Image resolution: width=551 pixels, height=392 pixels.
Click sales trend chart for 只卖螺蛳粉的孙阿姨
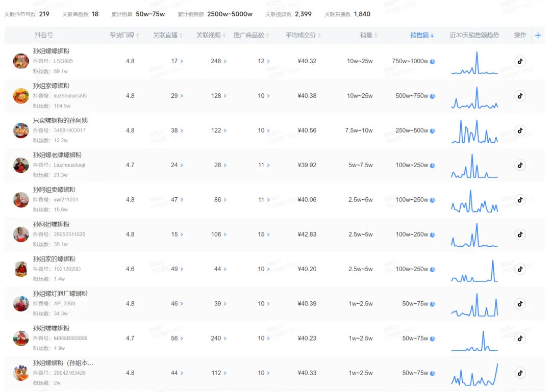coord(474,131)
